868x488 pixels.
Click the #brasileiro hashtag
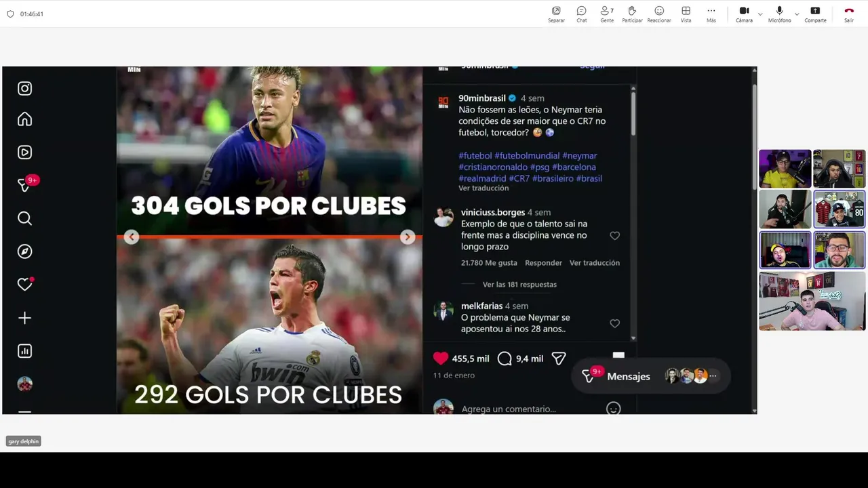[x=553, y=179]
